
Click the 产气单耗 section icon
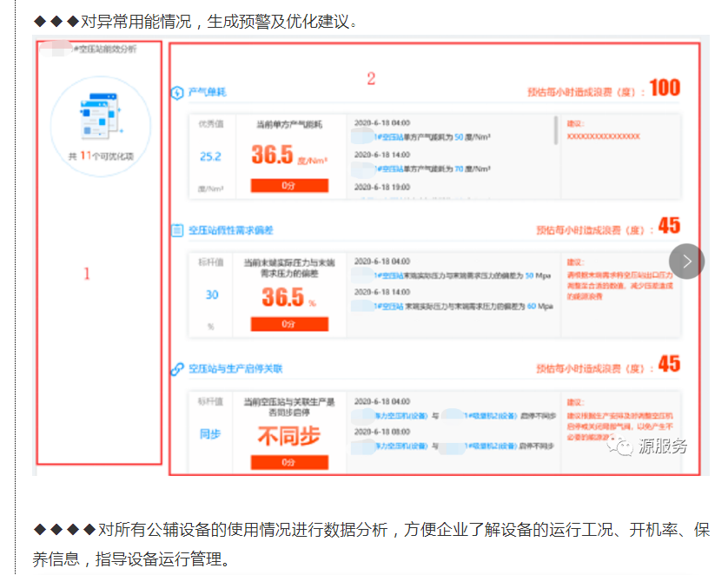tap(177, 91)
